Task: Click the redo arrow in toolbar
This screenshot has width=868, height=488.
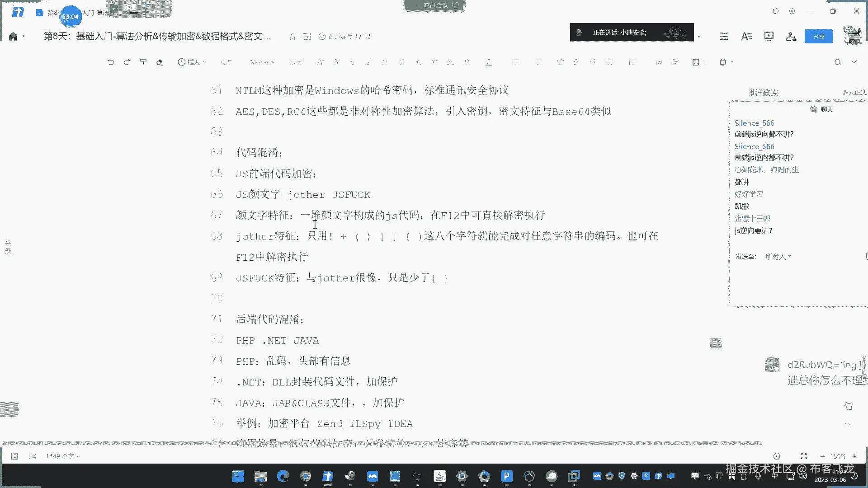Action: click(x=127, y=62)
